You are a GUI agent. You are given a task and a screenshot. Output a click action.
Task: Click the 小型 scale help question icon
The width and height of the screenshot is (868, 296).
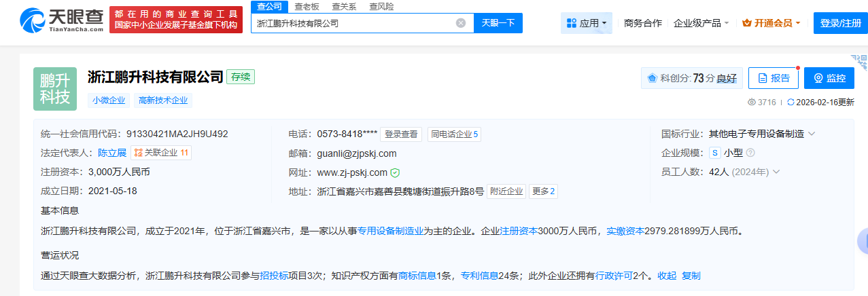pos(750,153)
